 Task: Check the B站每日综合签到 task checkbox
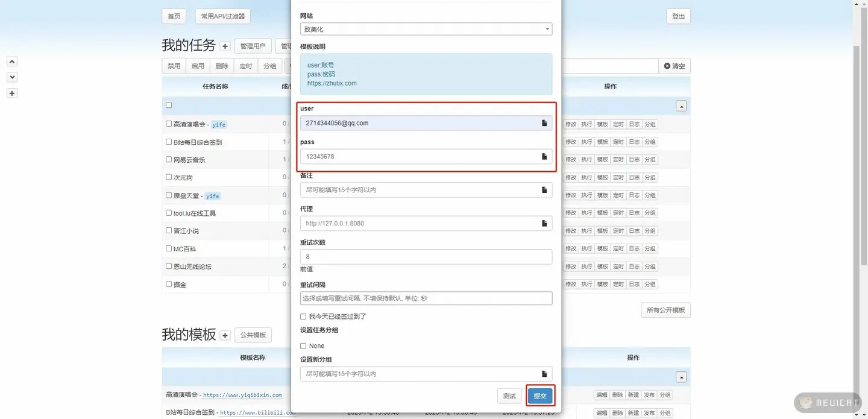click(x=169, y=142)
